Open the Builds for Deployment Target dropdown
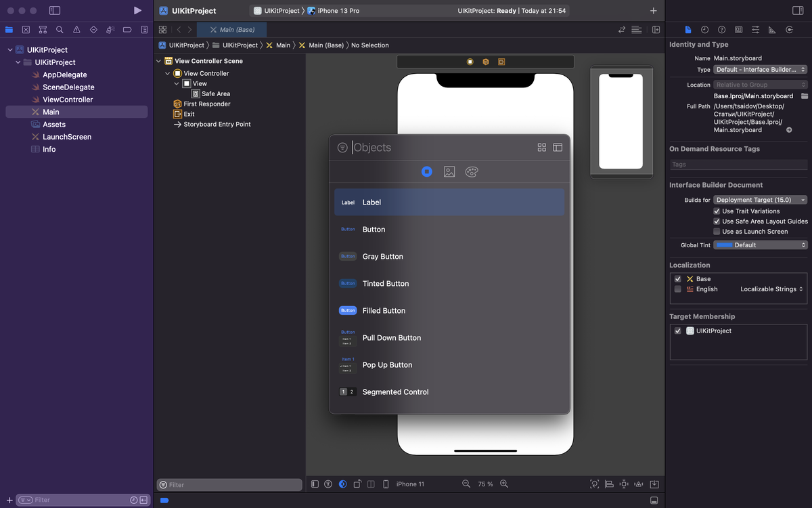This screenshot has width=812, height=508. [761, 200]
